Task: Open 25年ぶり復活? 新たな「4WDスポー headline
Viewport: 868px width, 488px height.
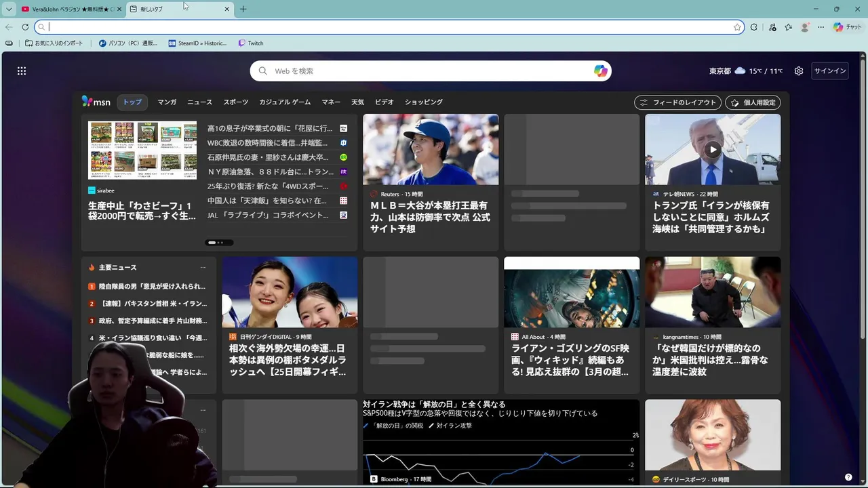Action: click(268, 186)
